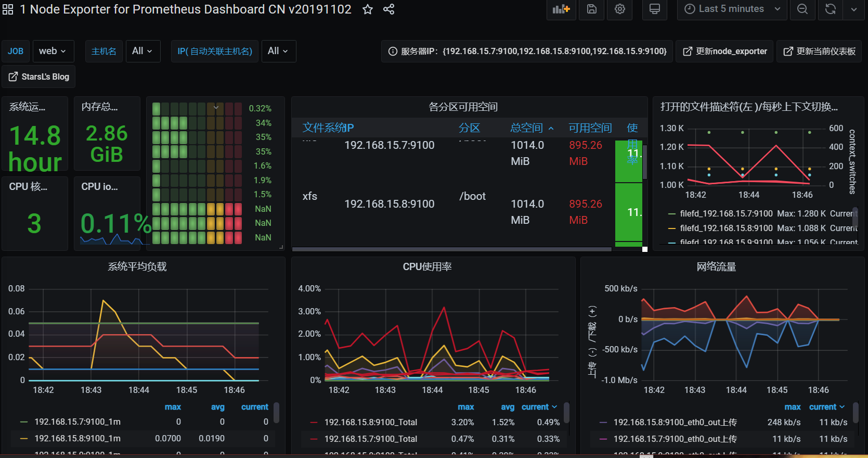Image resolution: width=868 pixels, height=458 pixels.
Task: Toggle series 192.168.15.8:9100_Total in CPU legend
Action: coord(371,422)
